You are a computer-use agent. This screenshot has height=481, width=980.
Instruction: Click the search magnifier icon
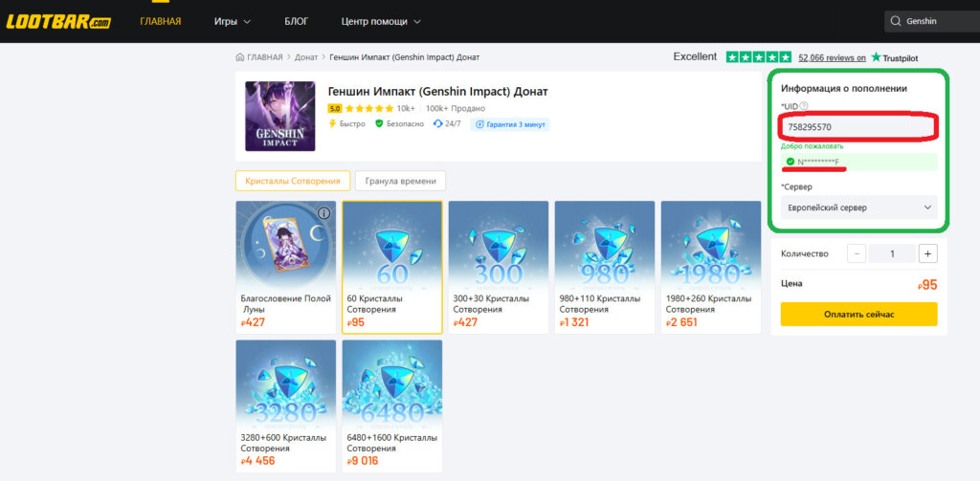[x=896, y=21]
